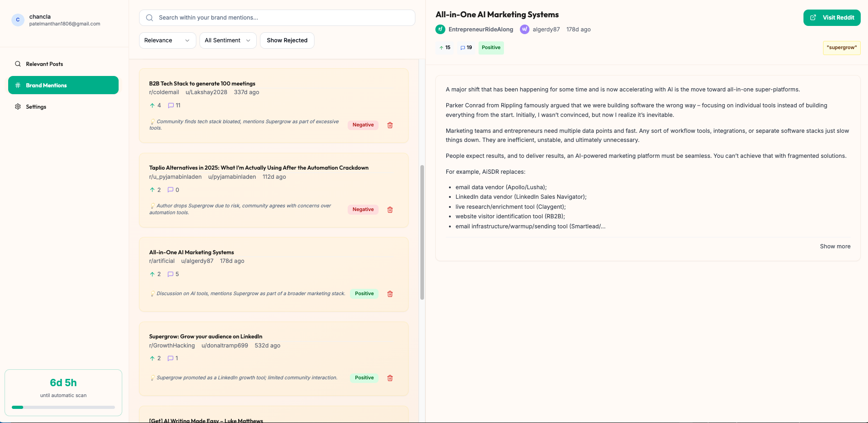Open the All-in-One AI Marketing Systems card title
Viewport: 868px width, 423px height.
(x=191, y=252)
